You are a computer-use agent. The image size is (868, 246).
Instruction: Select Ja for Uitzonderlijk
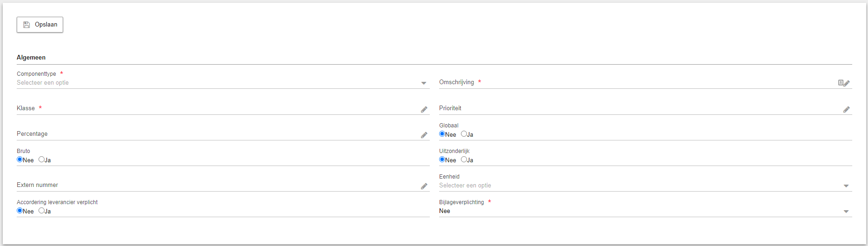(464, 160)
